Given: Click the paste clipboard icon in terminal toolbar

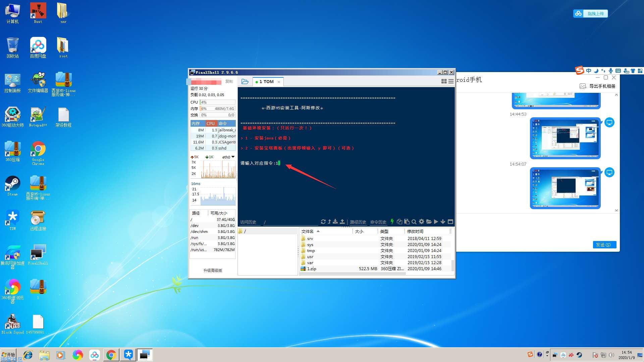Looking at the screenshot, I should (x=407, y=222).
